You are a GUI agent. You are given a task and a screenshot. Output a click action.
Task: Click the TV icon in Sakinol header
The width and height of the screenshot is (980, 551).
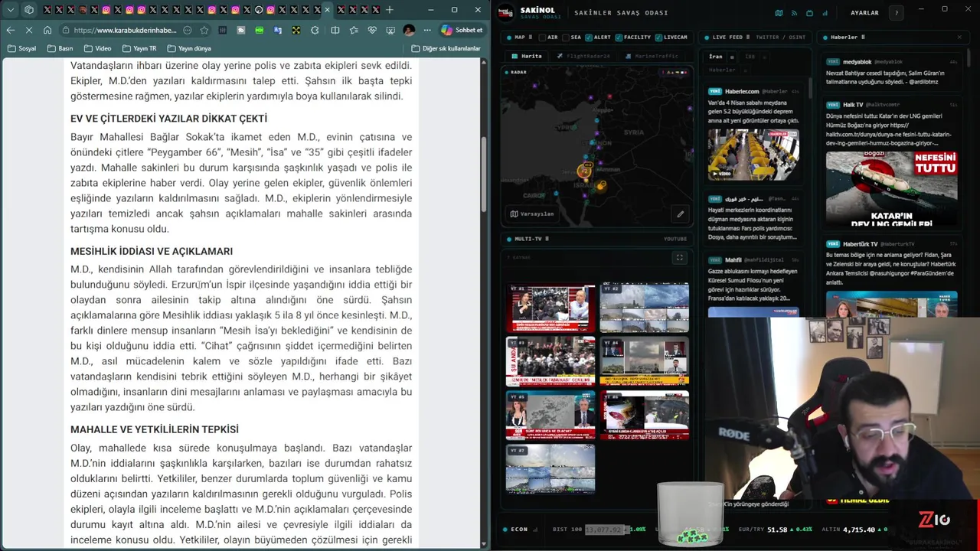pyautogui.click(x=809, y=13)
